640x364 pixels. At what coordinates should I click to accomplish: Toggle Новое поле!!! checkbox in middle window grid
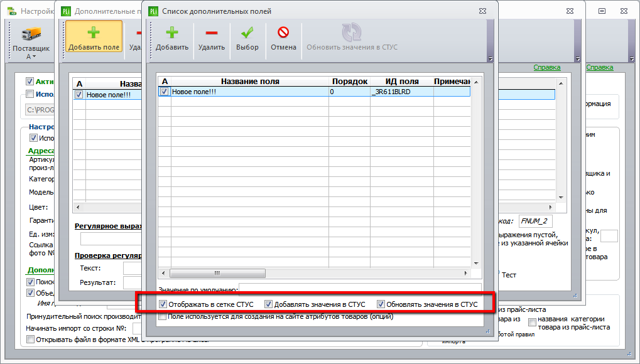[x=79, y=95]
